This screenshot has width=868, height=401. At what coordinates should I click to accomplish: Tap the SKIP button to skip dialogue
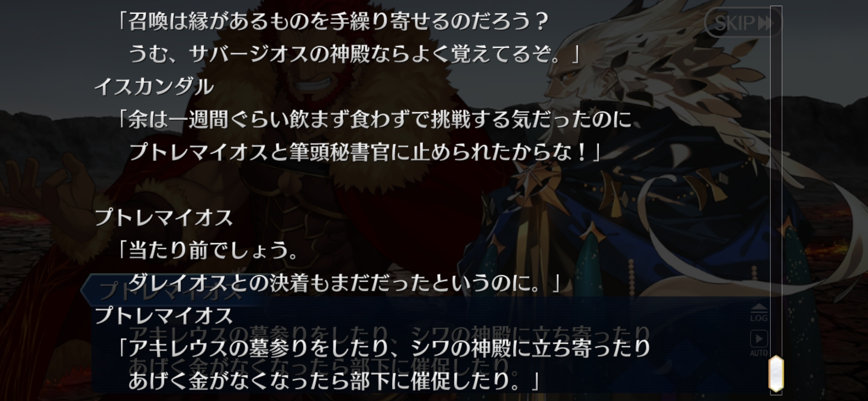743,23
